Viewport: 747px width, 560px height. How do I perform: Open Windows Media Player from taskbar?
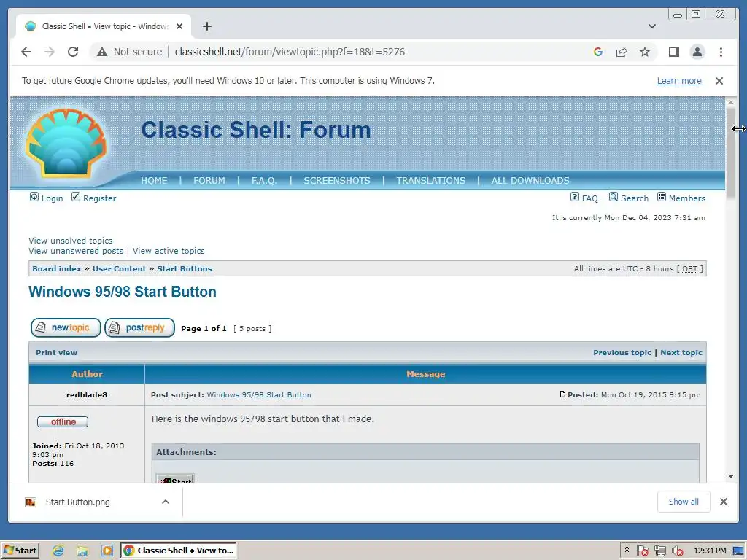[107, 551]
